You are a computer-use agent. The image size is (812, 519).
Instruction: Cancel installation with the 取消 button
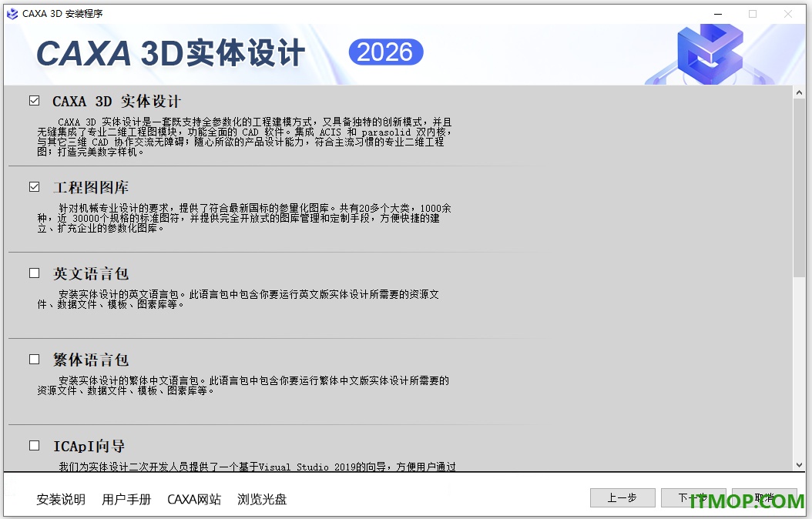pyautogui.click(x=764, y=497)
